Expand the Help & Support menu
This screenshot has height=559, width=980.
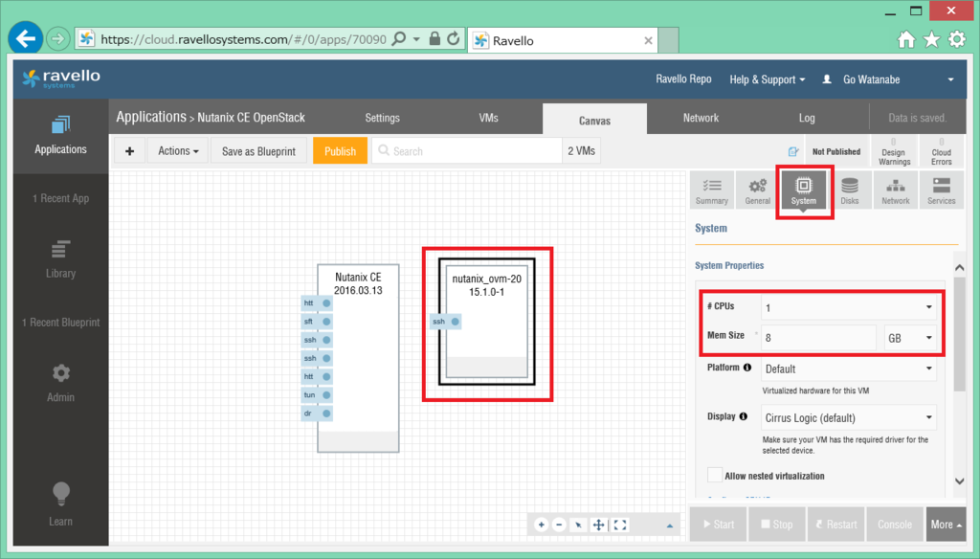point(767,79)
